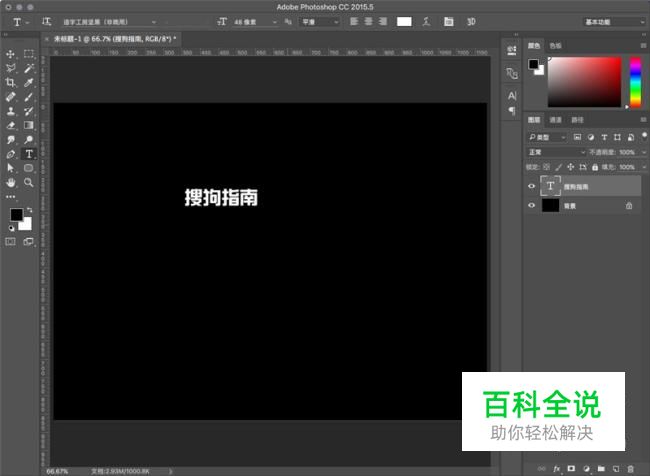Click the Create Warped Text icon
The width and height of the screenshot is (650, 476).
pyautogui.click(x=427, y=21)
